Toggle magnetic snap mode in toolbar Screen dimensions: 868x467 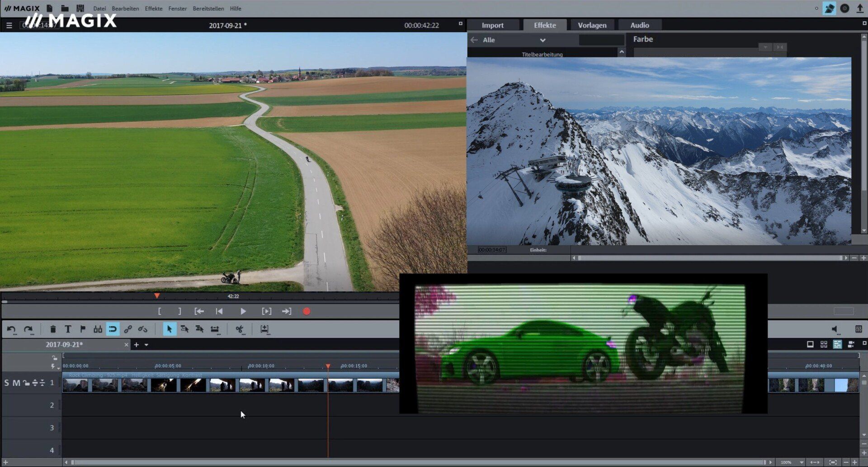[113, 329]
